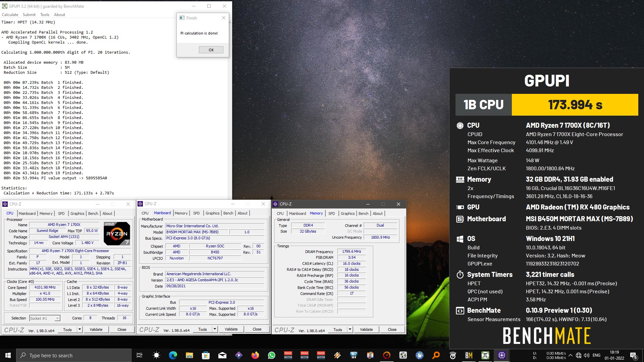Open the orange magnifier search taskbar icon
This screenshot has width=644, height=362.
[436, 355]
